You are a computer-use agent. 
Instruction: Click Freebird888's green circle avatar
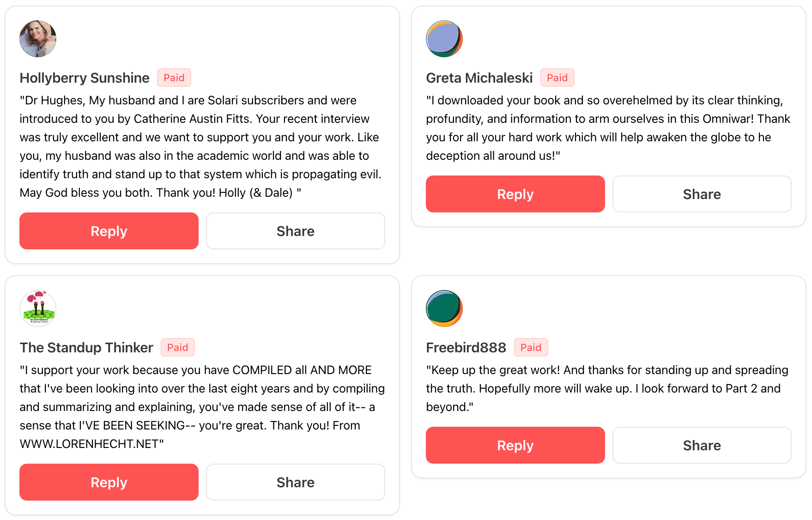pyautogui.click(x=444, y=308)
